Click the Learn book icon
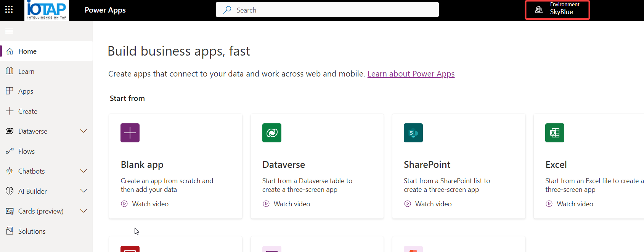 click(x=10, y=71)
